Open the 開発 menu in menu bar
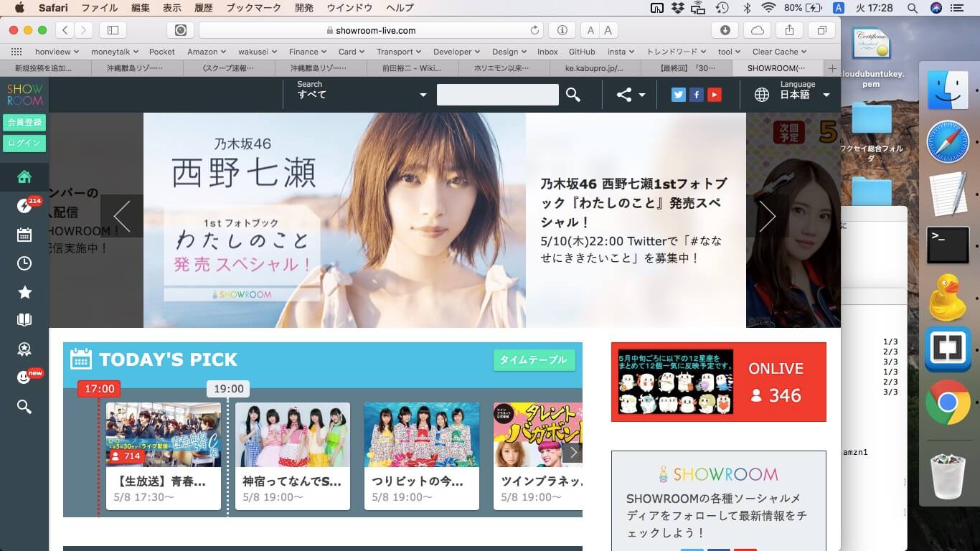The image size is (980, 551). (x=304, y=8)
